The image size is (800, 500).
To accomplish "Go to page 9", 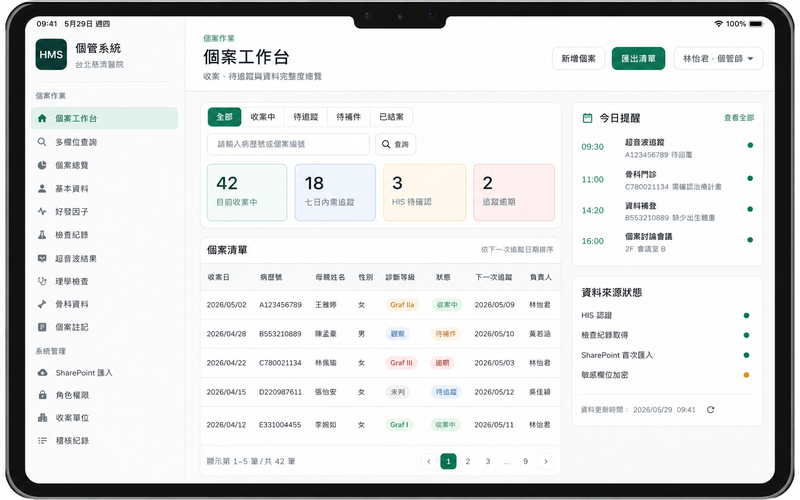I will (x=526, y=461).
